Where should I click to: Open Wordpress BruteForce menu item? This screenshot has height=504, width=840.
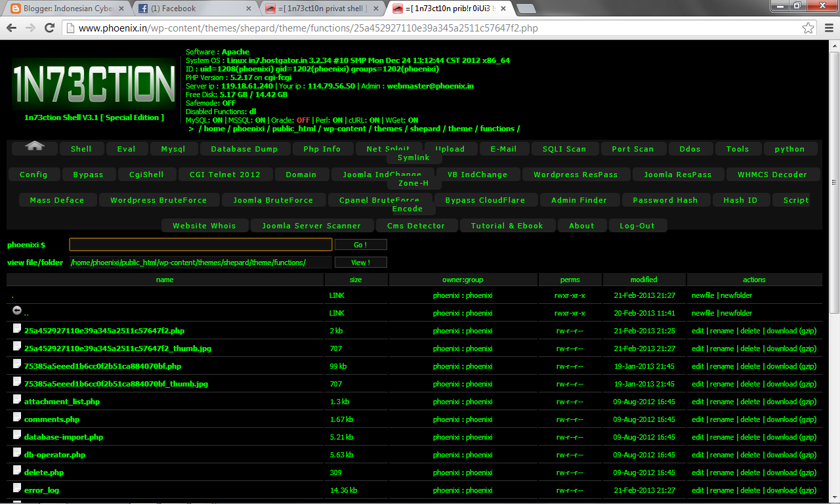pyautogui.click(x=158, y=200)
